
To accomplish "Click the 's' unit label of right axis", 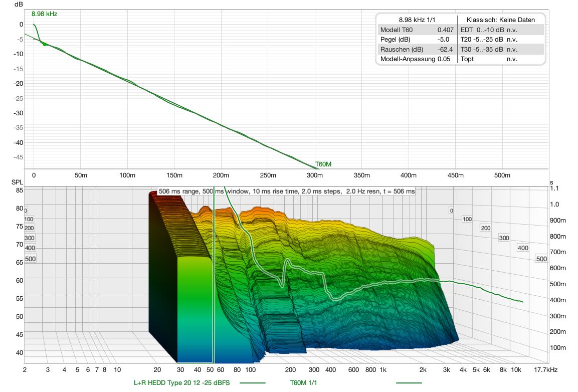I will [551, 182].
